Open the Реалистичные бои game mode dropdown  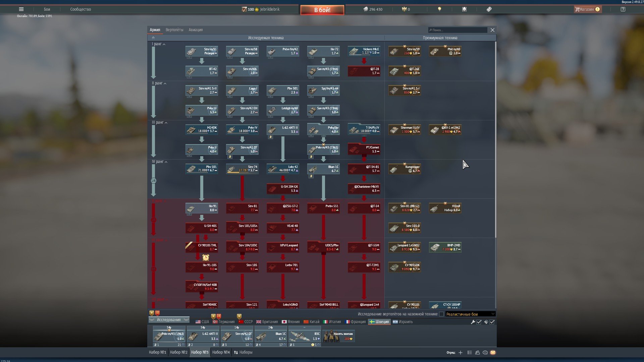coord(470,314)
